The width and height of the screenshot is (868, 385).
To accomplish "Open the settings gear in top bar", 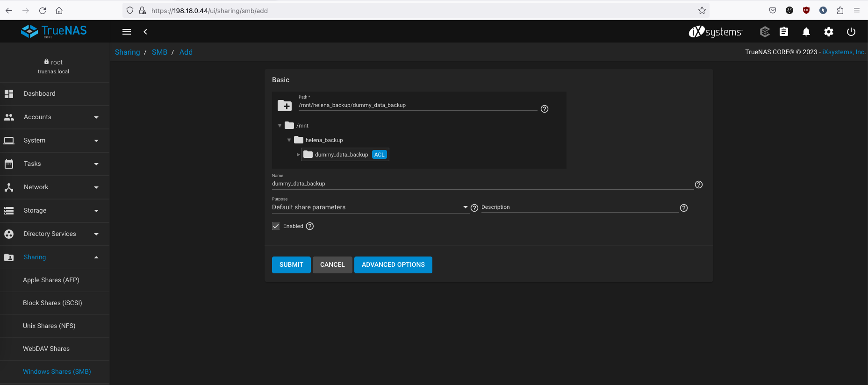I will coord(828,32).
